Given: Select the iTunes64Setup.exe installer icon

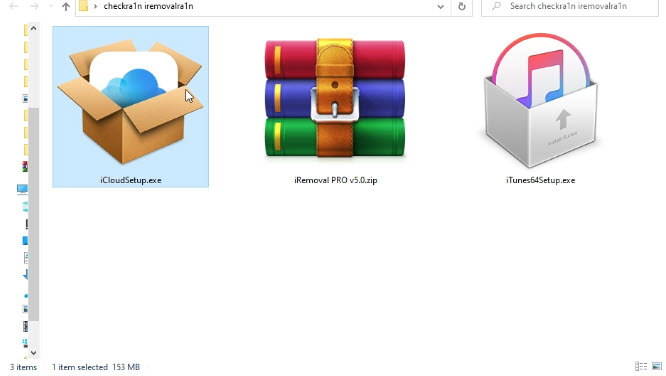Looking at the screenshot, I should [x=540, y=100].
